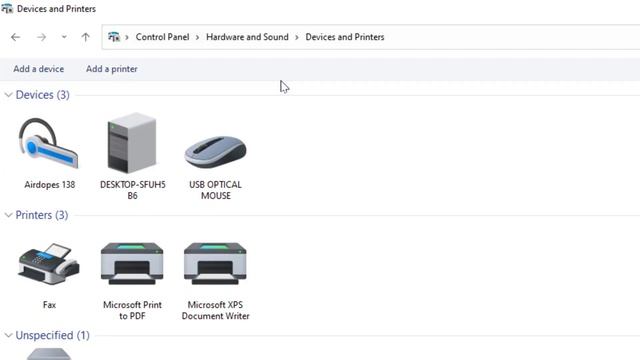The image size is (640, 360).
Task: Click the Microsoft Print to PDF label
Action: [x=132, y=310]
